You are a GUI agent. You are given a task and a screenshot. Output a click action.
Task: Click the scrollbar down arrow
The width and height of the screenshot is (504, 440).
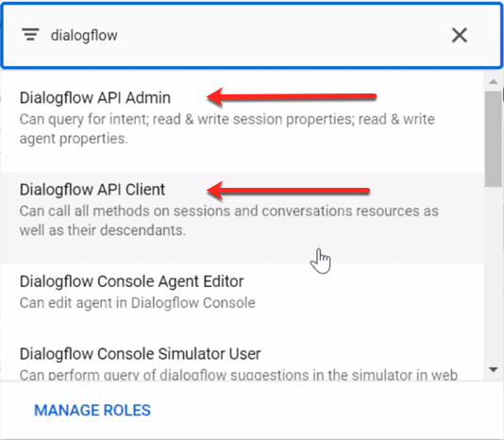(x=494, y=369)
